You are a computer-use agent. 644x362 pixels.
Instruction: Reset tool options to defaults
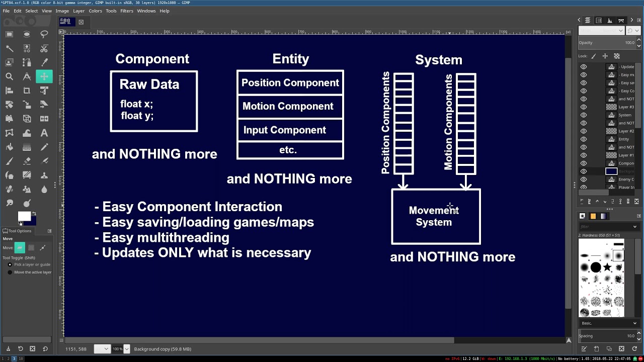(45, 348)
